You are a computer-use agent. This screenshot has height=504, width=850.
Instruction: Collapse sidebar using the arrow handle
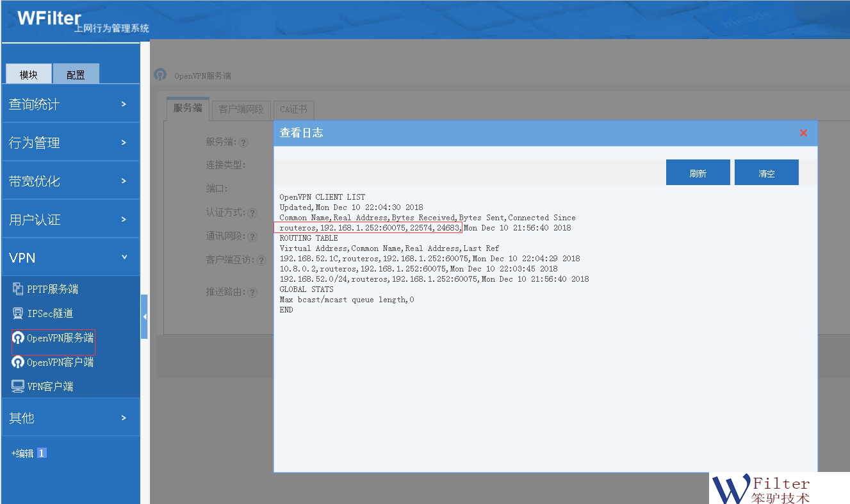(144, 317)
